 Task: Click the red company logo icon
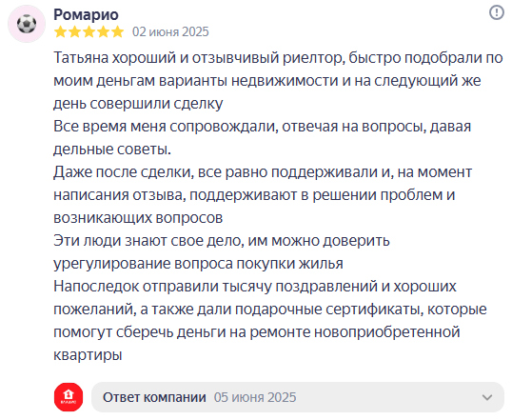[69, 397]
